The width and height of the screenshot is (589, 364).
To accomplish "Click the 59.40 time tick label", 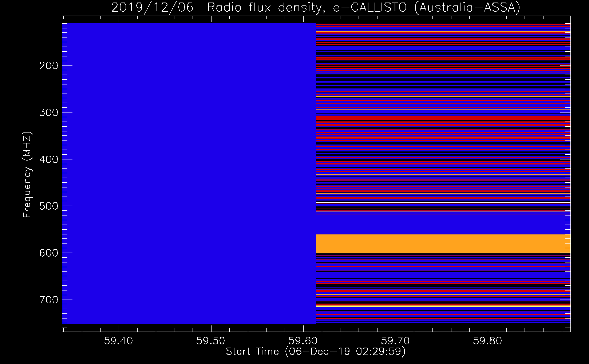I will click(x=119, y=341).
